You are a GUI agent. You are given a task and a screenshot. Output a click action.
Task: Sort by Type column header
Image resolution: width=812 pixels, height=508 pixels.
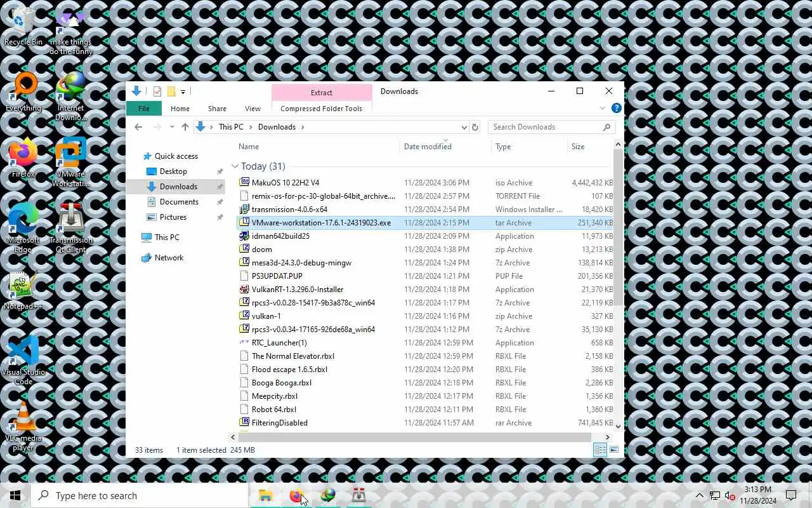click(x=530, y=147)
